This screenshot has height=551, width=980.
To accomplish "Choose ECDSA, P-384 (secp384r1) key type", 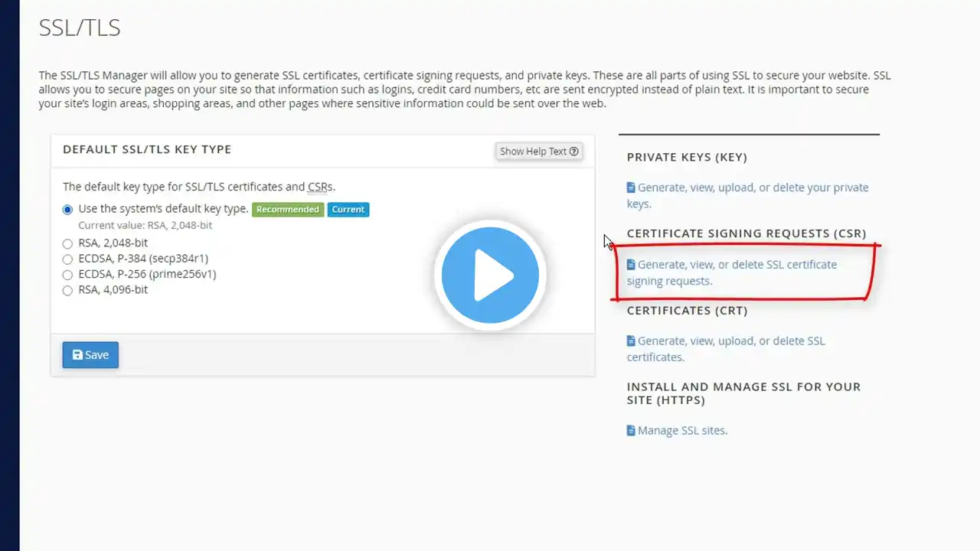I will point(68,259).
